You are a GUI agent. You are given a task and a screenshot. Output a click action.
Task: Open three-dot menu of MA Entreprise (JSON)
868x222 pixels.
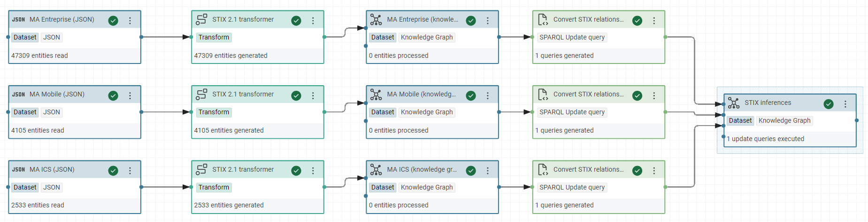[130, 21]
